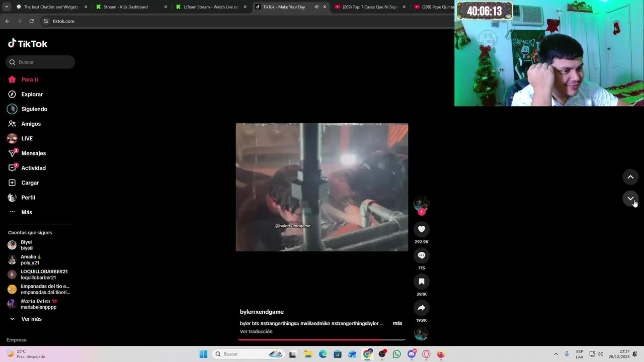Open Cargar to upload a video

click(x=23, y=183)
